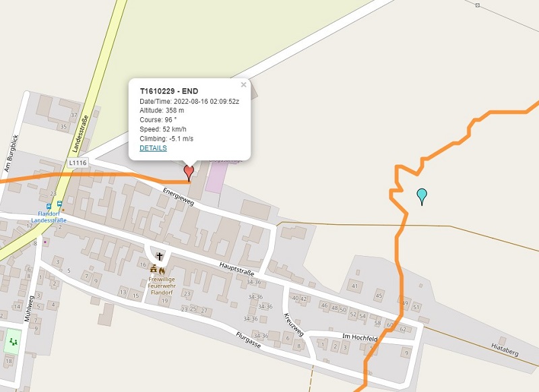Click the Im Hochfeld street label
539x392 pixels.
360,337
